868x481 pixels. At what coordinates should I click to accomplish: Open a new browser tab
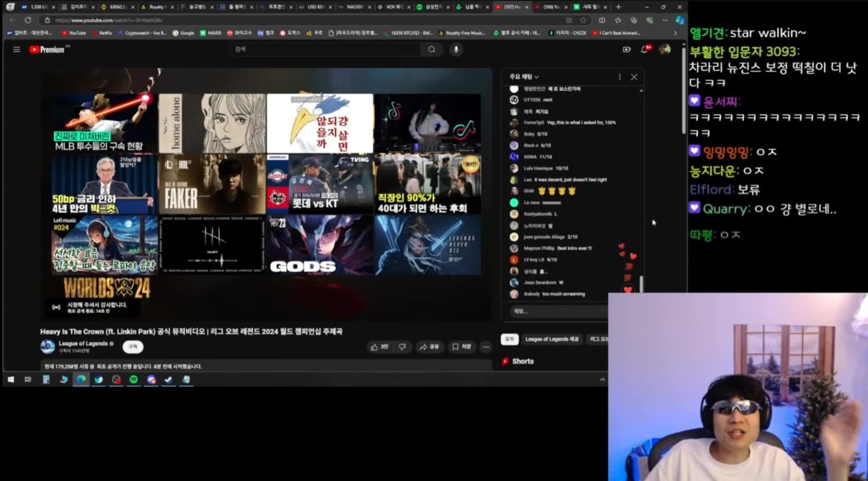(x=619, y=7)
